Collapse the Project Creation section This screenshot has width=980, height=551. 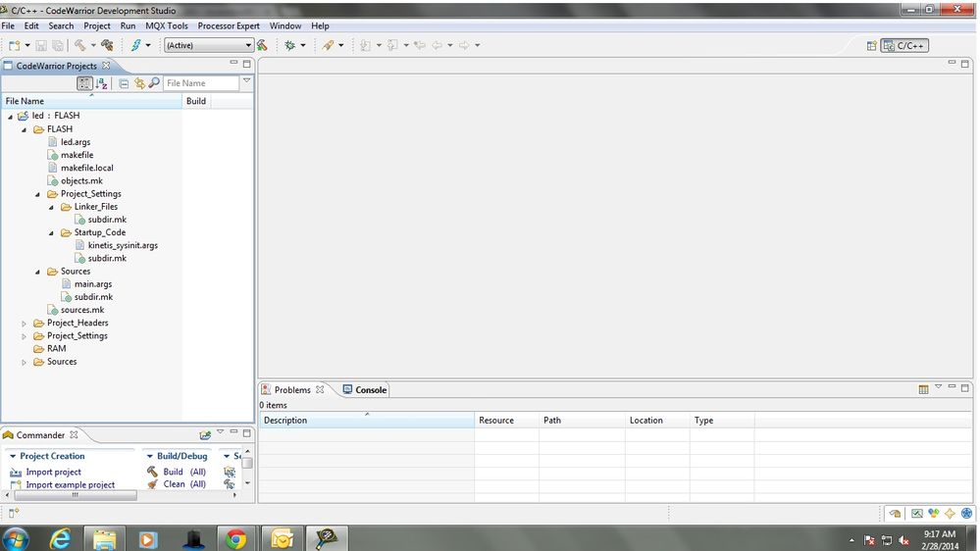click(x=13, y=456)
